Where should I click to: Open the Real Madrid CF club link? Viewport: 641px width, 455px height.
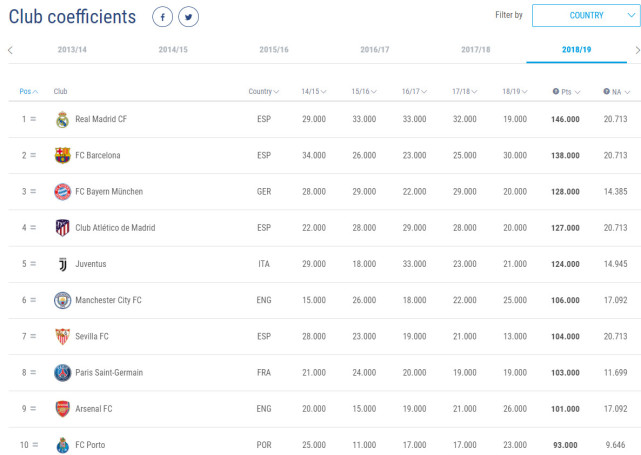point(101,119)
